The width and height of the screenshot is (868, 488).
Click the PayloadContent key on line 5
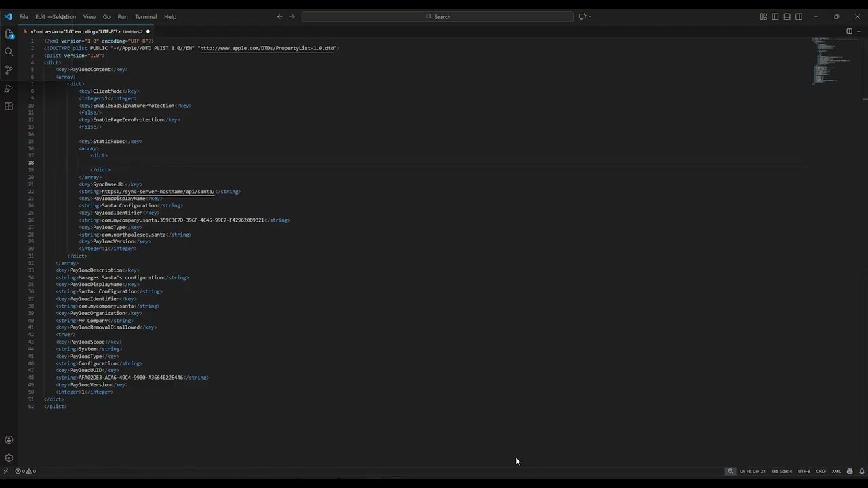click(90, 70)
